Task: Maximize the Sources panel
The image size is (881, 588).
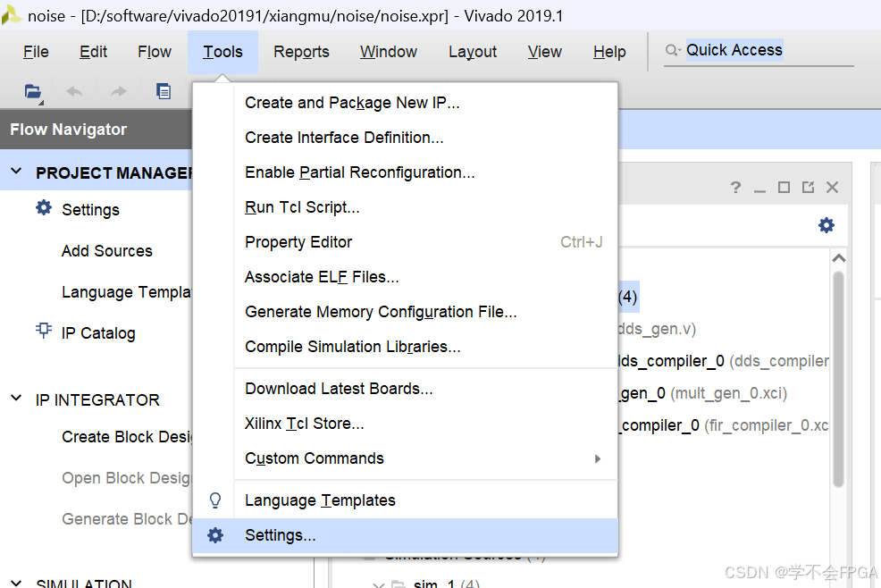Action: pyautogui.click(x=784, y=187)
